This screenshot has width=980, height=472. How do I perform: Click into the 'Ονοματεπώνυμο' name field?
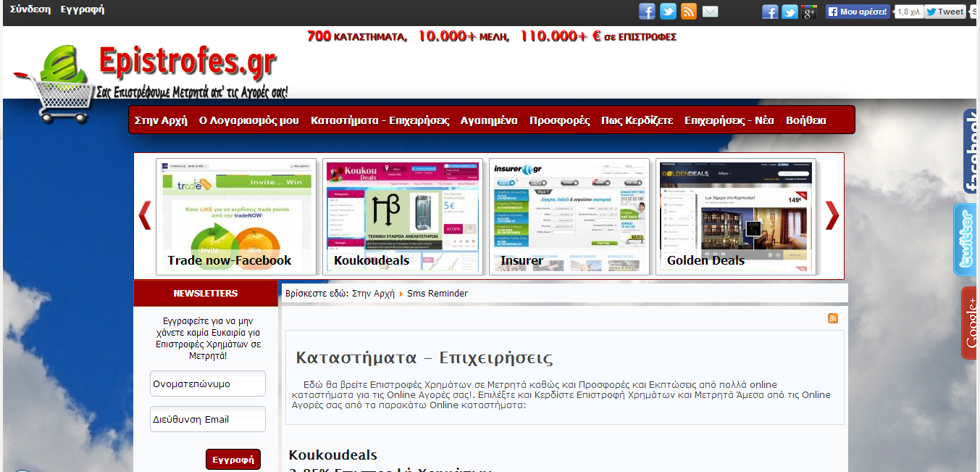pos(208,384)
